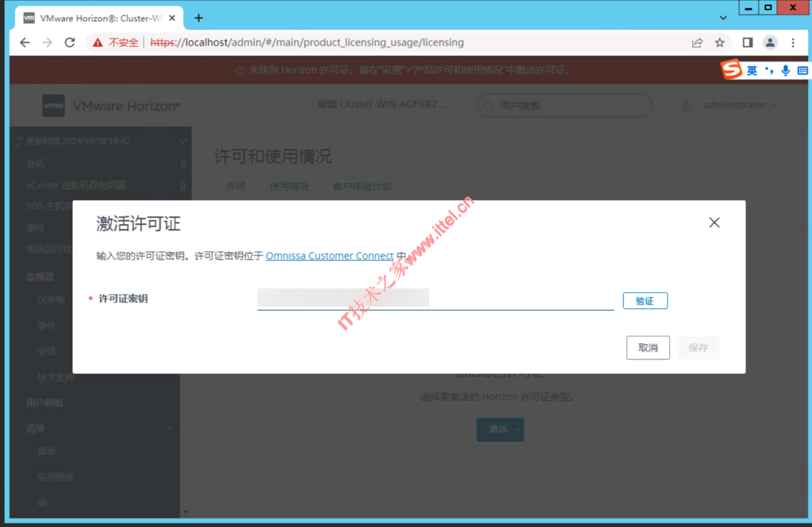Click the user avatar icon beside administrator

686,105
